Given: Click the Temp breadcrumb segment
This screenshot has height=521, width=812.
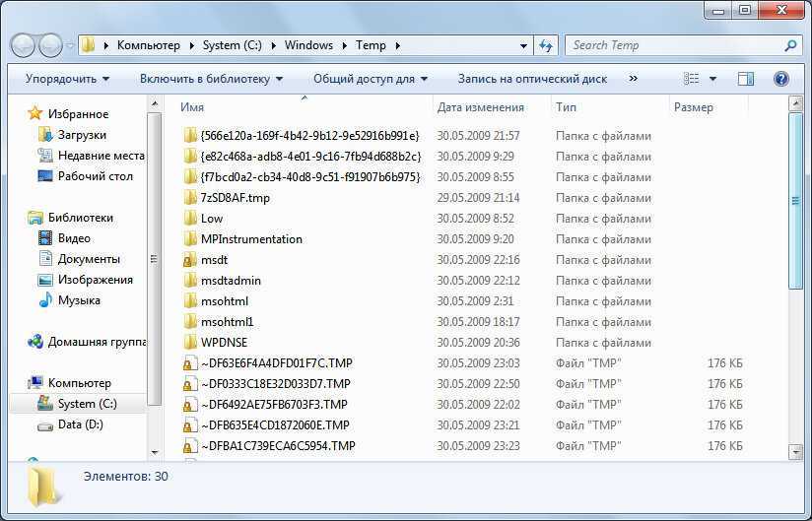Looking at the screenshot, I should pyautogui.click(x=371, y=45).
